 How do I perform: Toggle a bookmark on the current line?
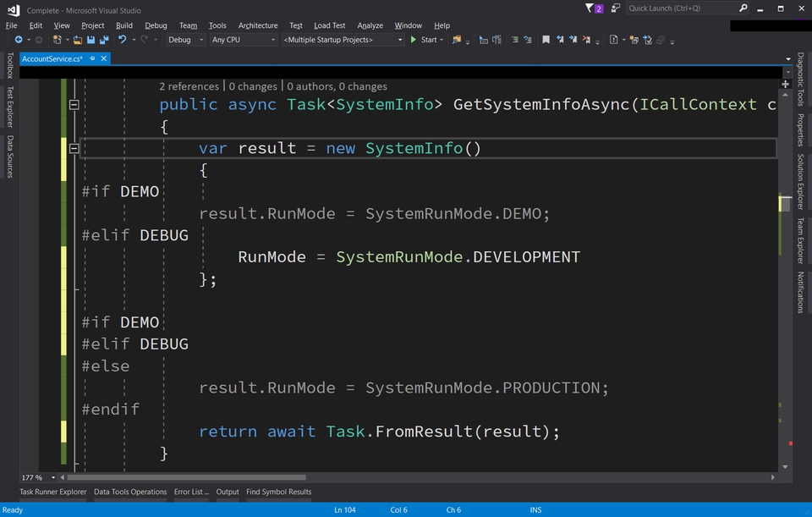tap(546, 40)
